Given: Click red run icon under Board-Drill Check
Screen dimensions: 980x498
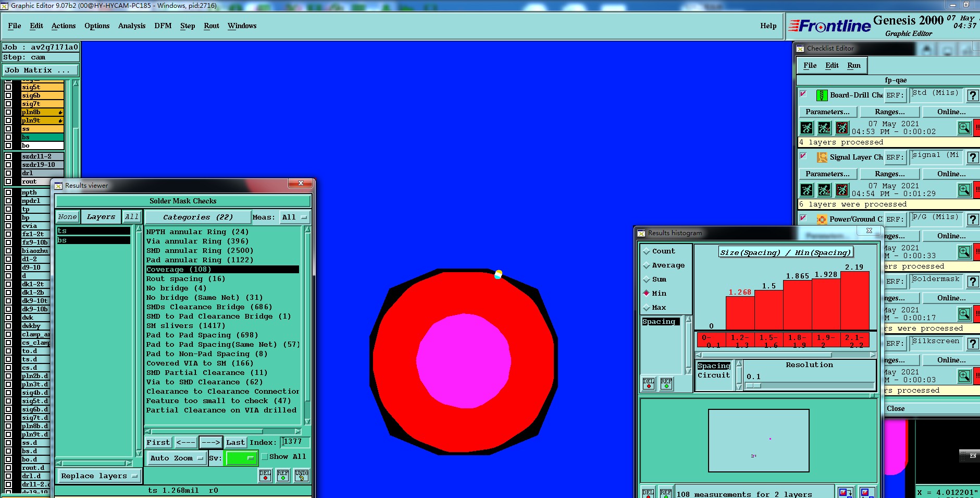Looking at the screenshot, I should pyautogui.click(x=842, y=128).
